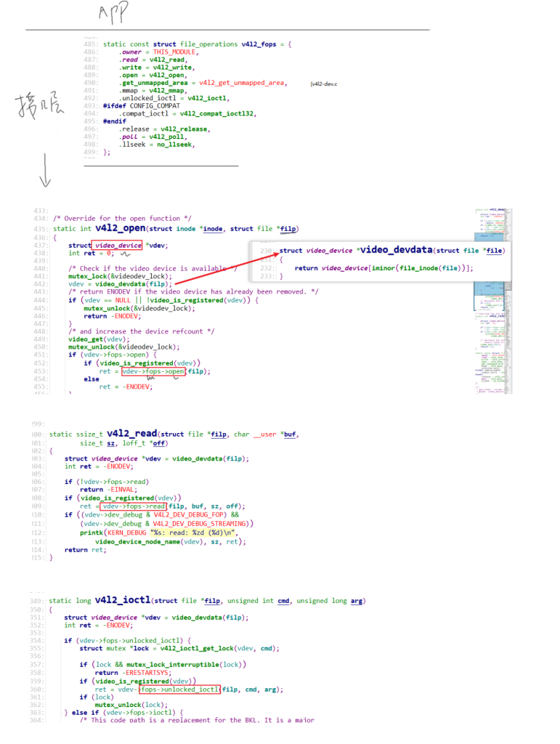Click mutex_lock(&videodev_lock) on line 441
This screenshot has height=744, width=560.
tap(120, 276)
